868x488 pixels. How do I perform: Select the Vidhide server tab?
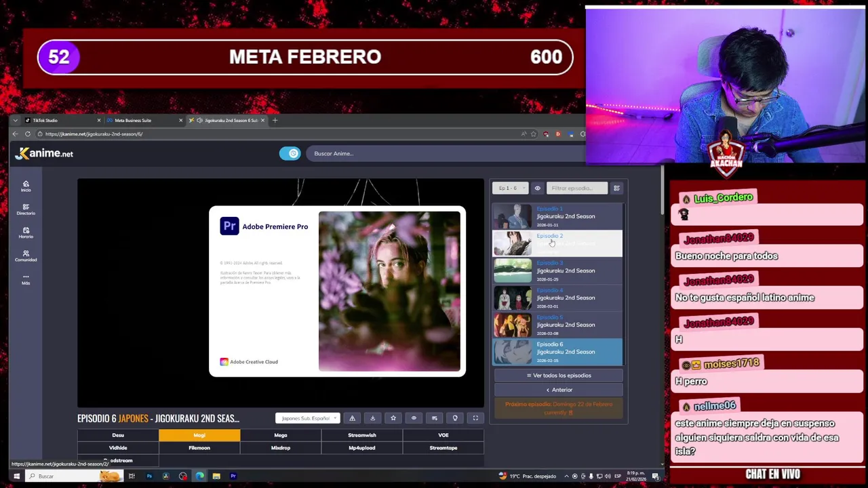tap(118, 448)
